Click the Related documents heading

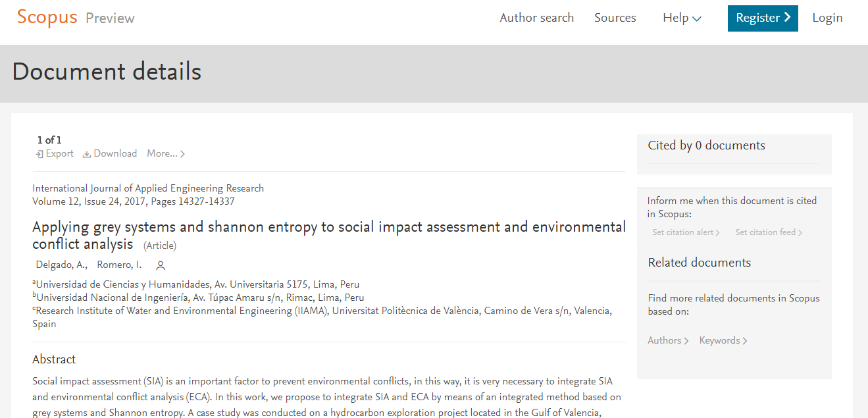click(700, 263)
